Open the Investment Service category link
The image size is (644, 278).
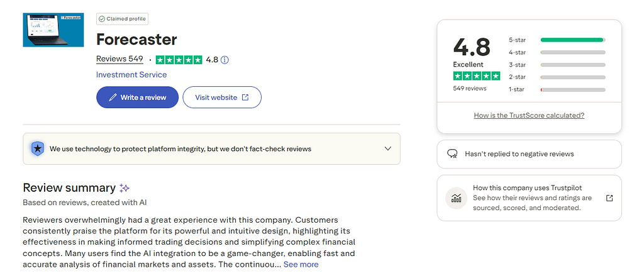pos(131,74)
